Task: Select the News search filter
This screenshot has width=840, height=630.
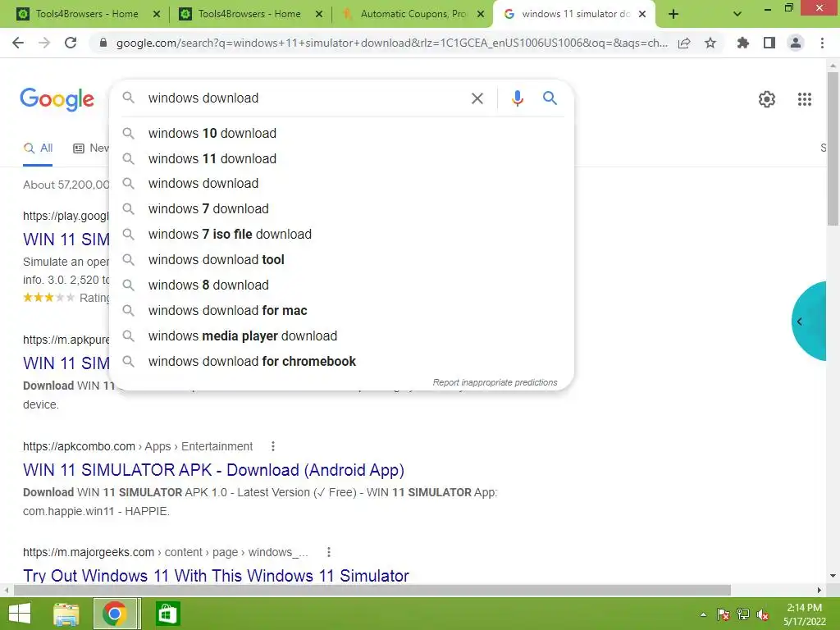Action: click(91, 148)
